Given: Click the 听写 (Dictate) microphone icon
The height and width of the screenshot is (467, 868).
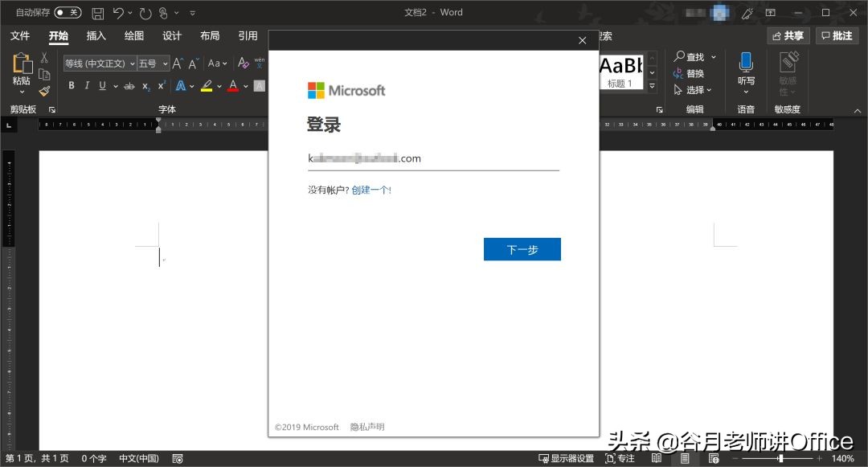Looking at the screenshot, I should pyautogui.click(x=746, y=63).
